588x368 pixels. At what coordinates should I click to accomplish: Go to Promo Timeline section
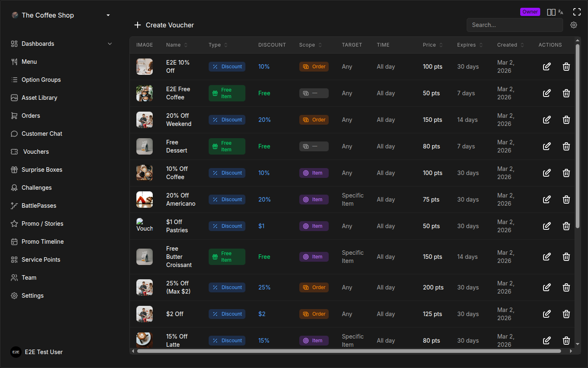pyautogui.click(x=42, y=242)
